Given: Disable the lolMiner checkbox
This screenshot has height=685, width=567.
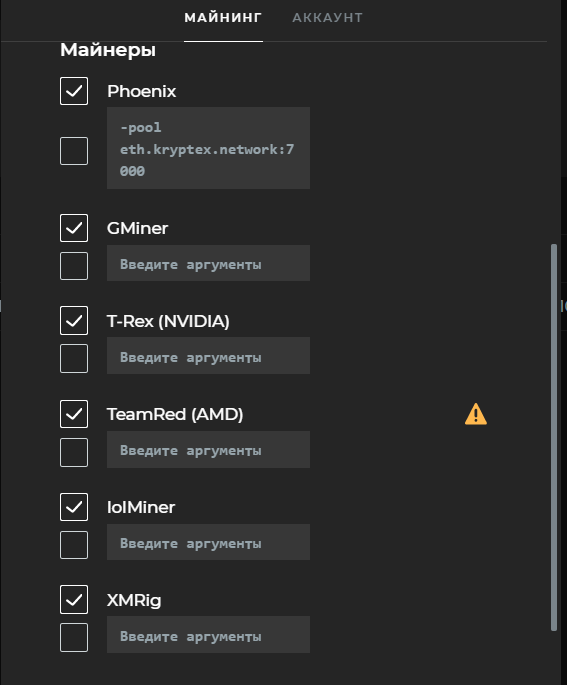Looking at the screenshot, I should [74, 507].
